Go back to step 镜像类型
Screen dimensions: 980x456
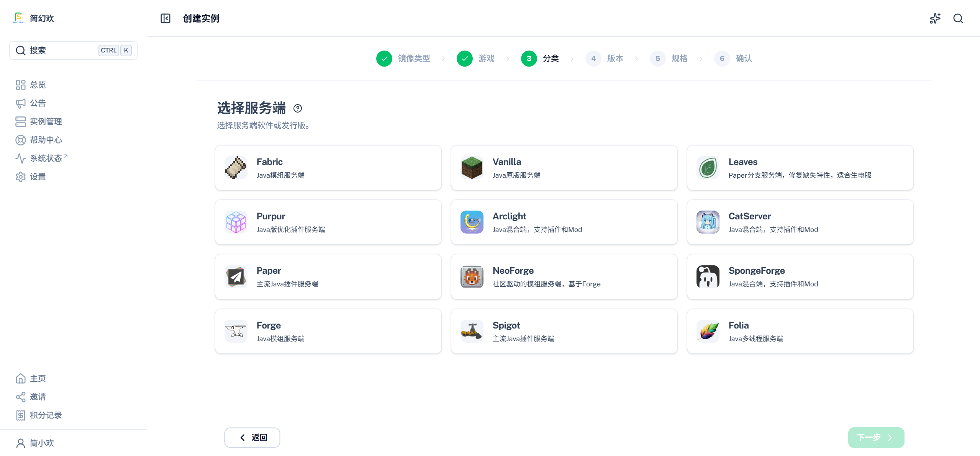pyautogui.click(x=403, y=59)
